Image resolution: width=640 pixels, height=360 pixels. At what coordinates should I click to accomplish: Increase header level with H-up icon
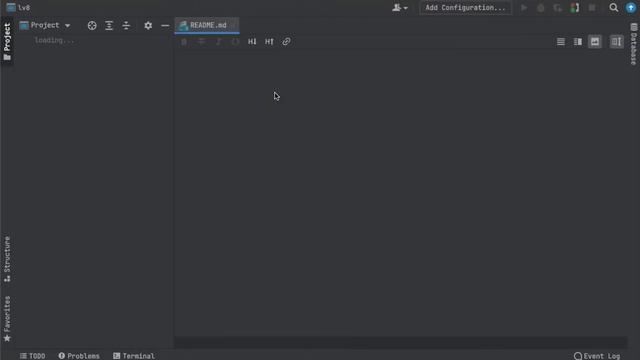[269, 42]
